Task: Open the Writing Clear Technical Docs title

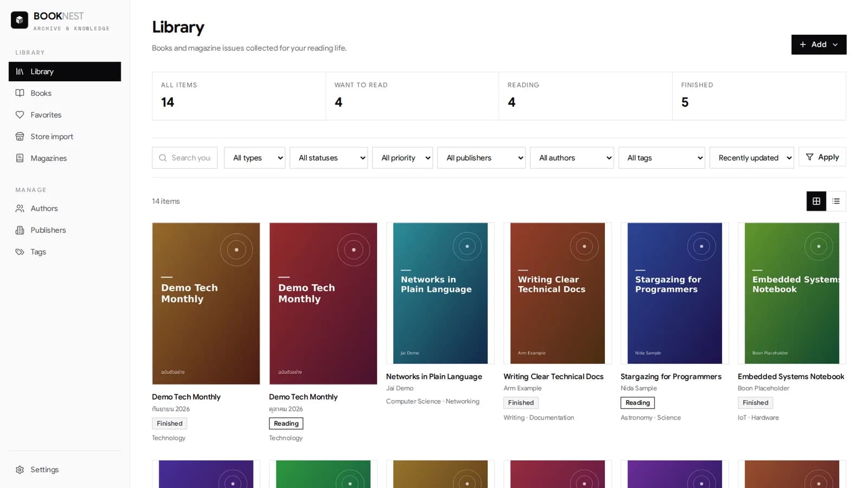Action: [x=553, y=376]
